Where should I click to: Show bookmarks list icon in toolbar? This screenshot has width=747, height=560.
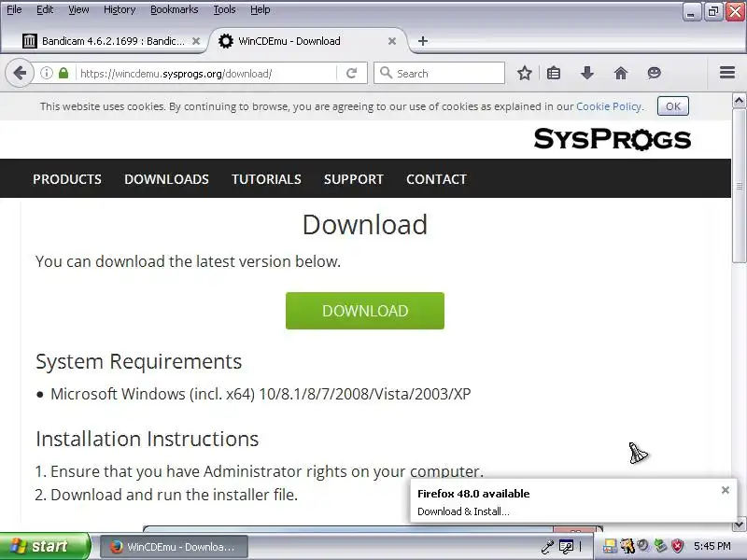[554, 74]
